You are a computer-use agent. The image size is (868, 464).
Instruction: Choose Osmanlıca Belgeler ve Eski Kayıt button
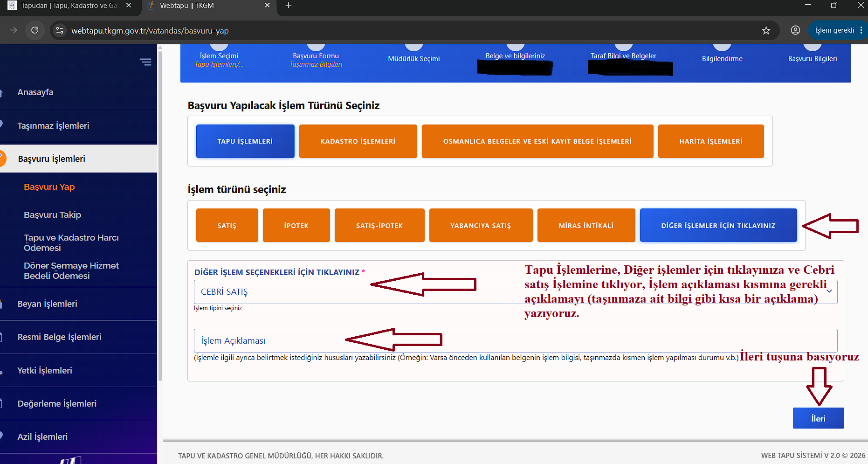point(537,141)
